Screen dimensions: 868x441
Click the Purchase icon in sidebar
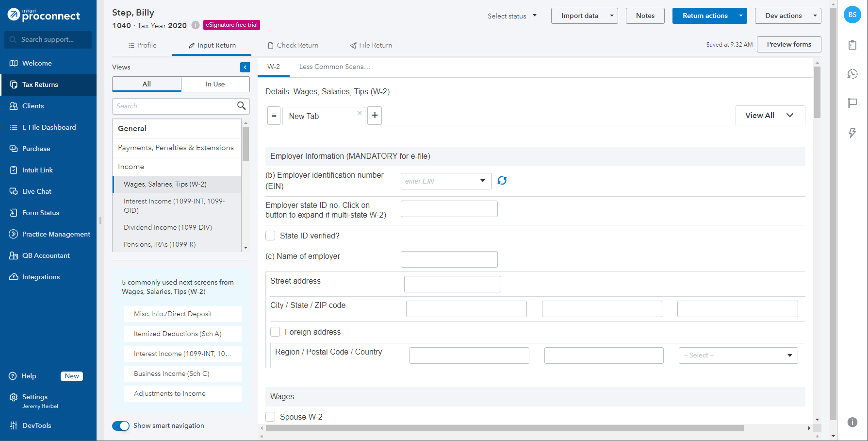(14, 149)
